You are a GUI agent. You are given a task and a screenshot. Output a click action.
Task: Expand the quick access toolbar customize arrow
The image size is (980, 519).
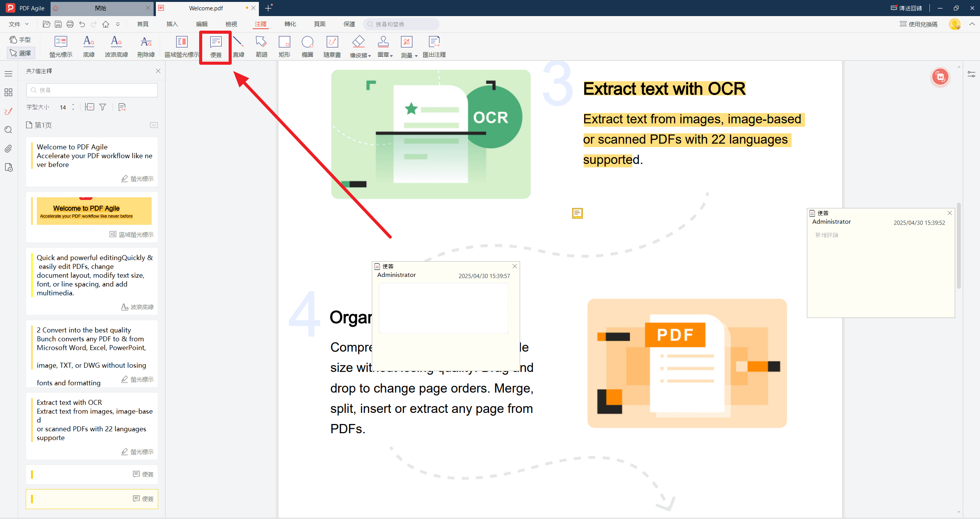click(118, 24)
